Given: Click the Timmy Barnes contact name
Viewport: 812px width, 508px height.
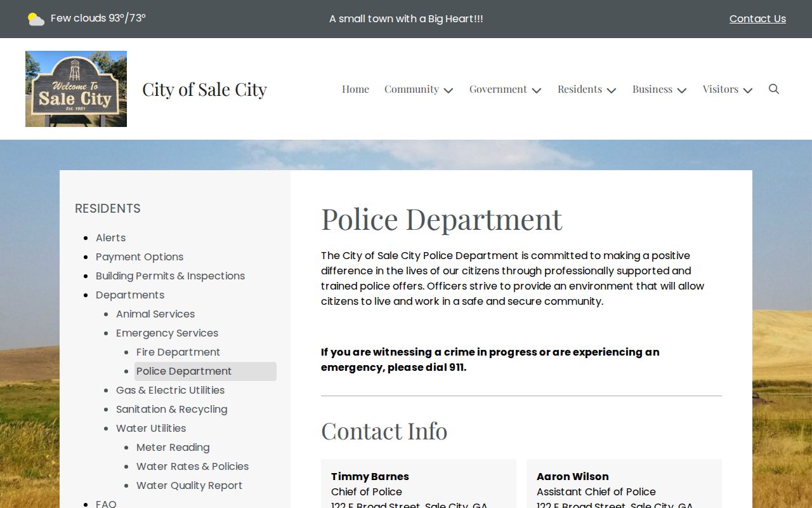Looking at the screenshot, I should (370, 476).
